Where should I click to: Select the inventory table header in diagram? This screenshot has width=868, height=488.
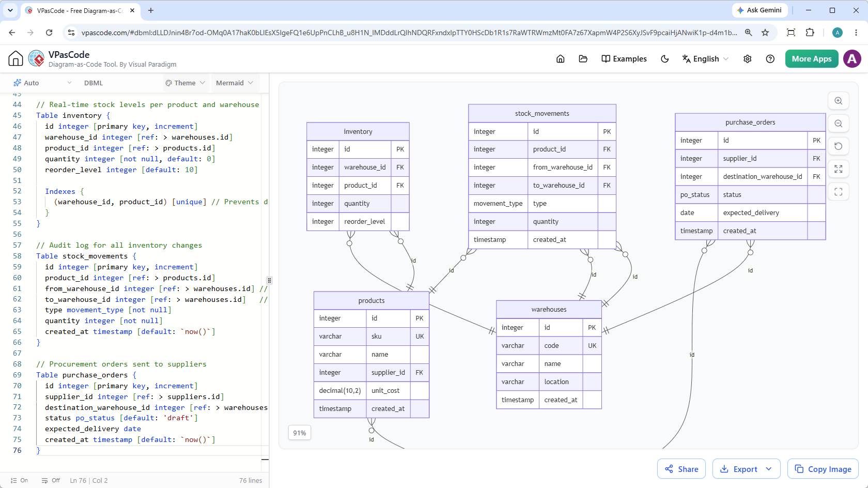coord(358,131)
